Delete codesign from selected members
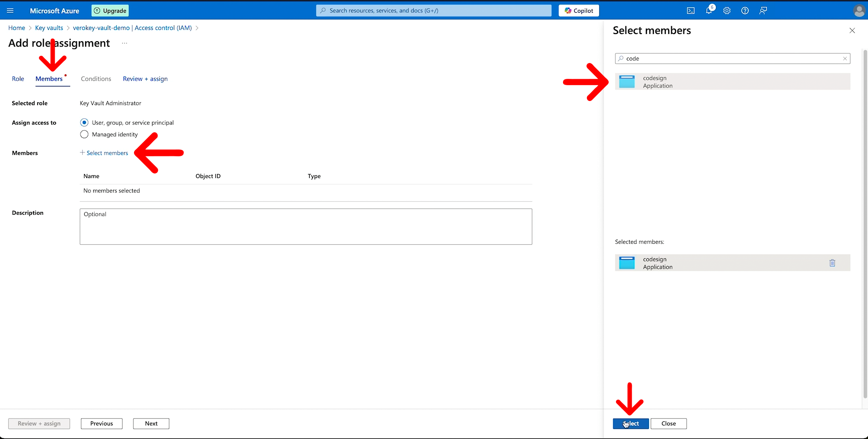The width and height of the screenshot is (868, 439). click(x=832, y=263)
